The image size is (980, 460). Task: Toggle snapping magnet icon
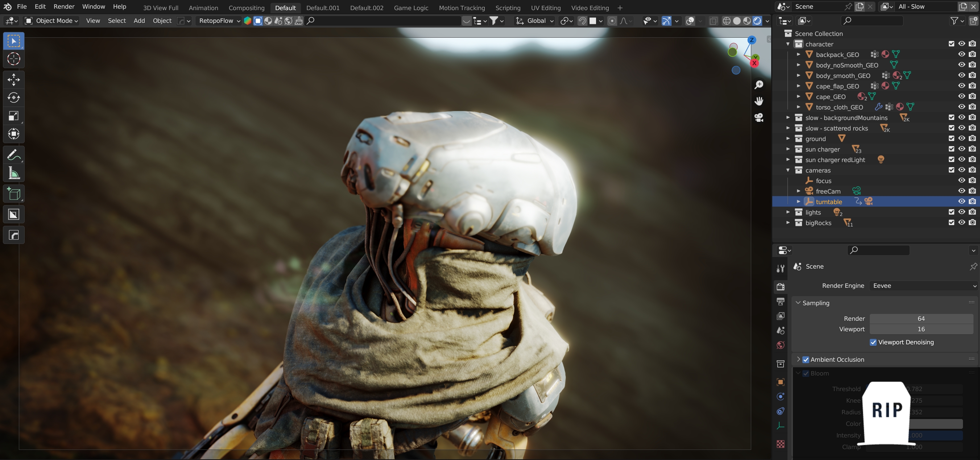click(582, 21)
